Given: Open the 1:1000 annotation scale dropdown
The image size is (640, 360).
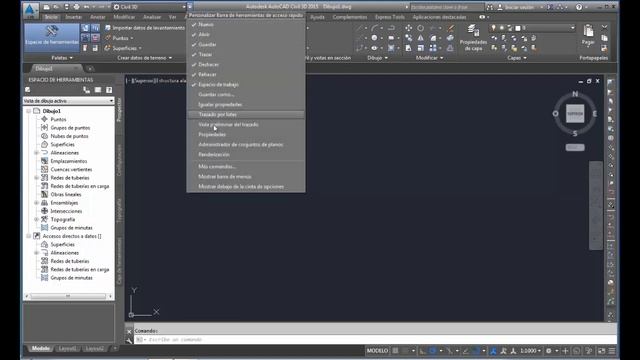Looking at the screenshot, I should 531,351.
